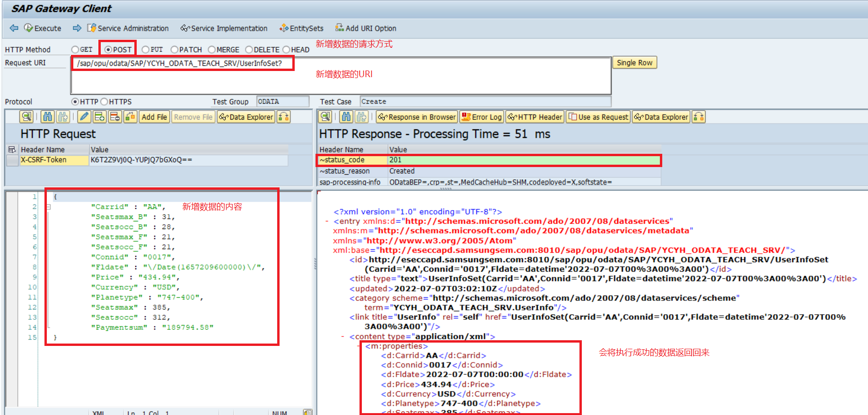Click the updated timestamp line in the response XML
Image resolution: width=868 pixels, height=415 pixels.
pyautogui.click(x=447, y=289)
